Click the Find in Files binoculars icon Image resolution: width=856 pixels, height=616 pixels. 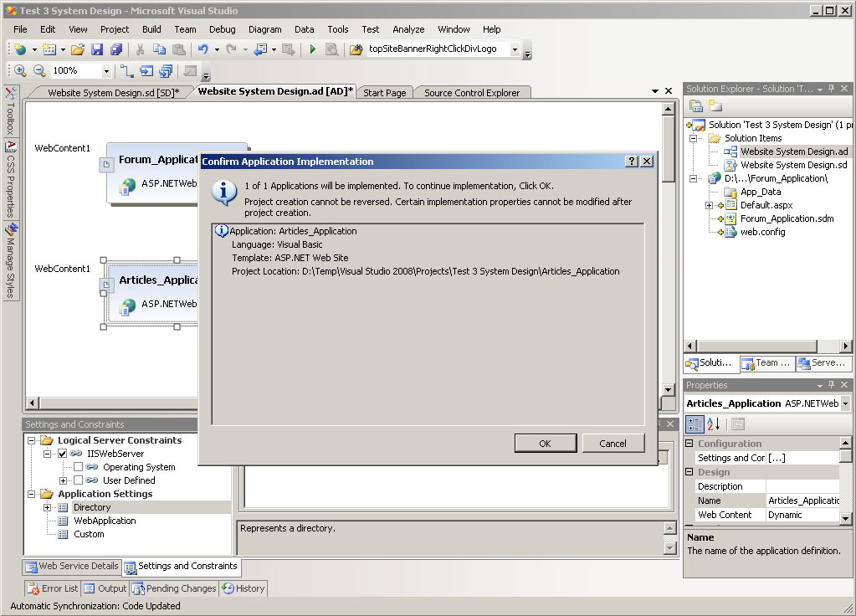coord(356,49)
